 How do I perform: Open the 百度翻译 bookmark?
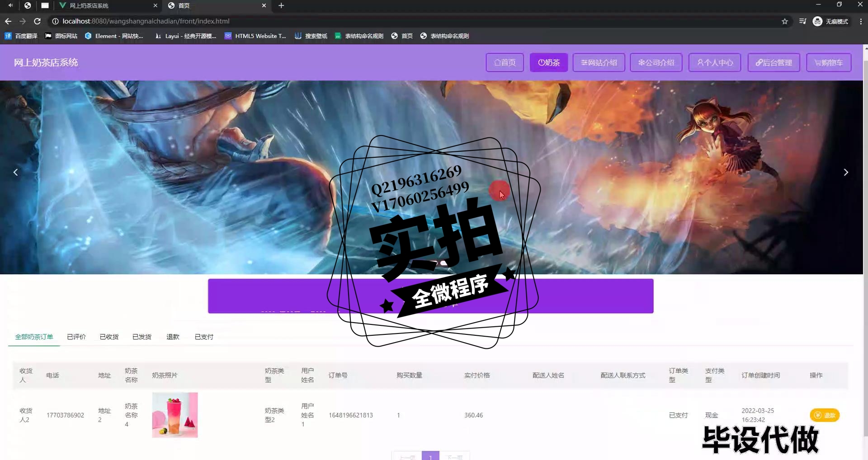21,36
